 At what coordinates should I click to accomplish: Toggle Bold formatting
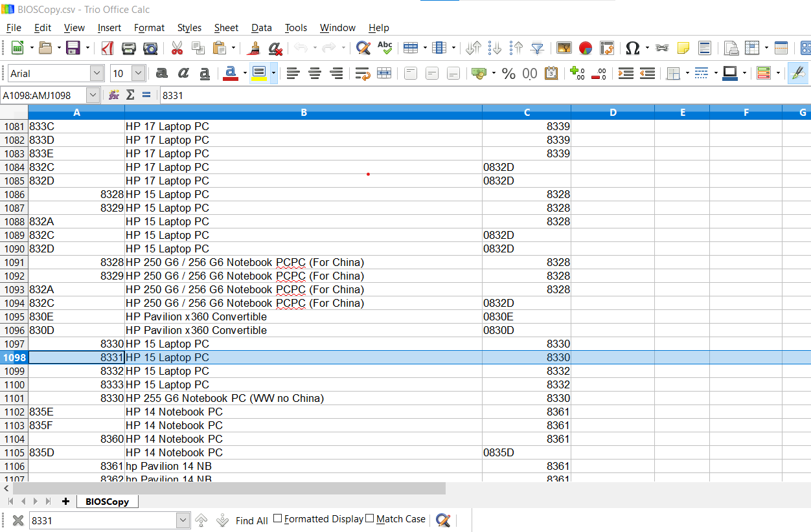[x=162, y=74]
